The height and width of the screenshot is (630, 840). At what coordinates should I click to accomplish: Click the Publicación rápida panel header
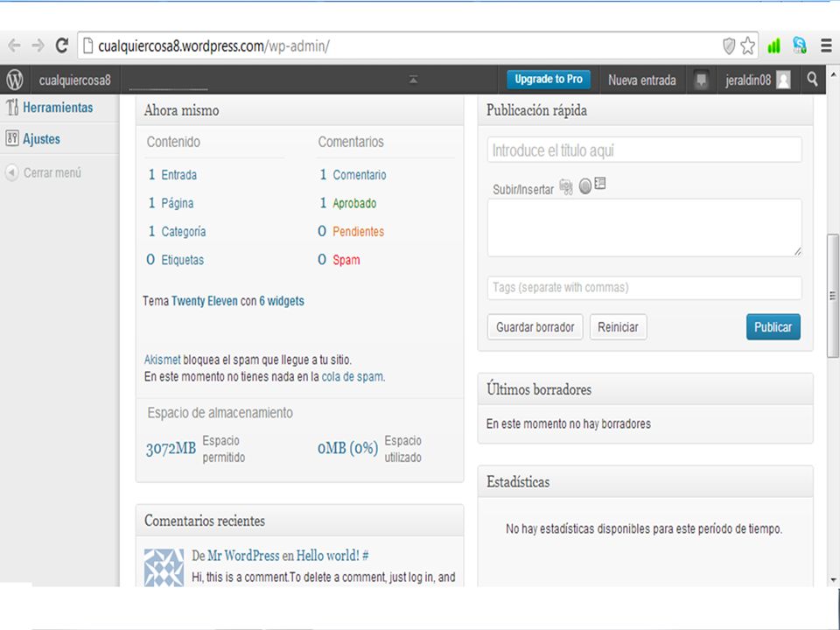(x=645, y=110)
